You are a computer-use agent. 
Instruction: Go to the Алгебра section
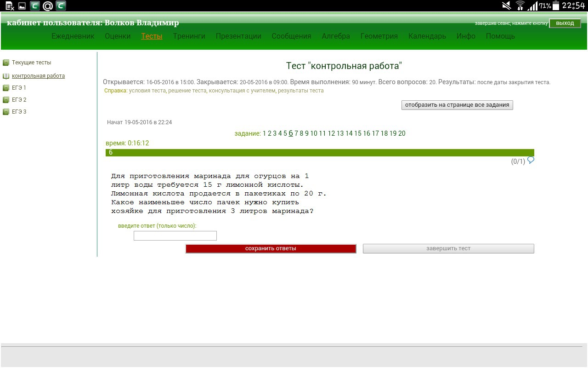(x=336, y=36)
